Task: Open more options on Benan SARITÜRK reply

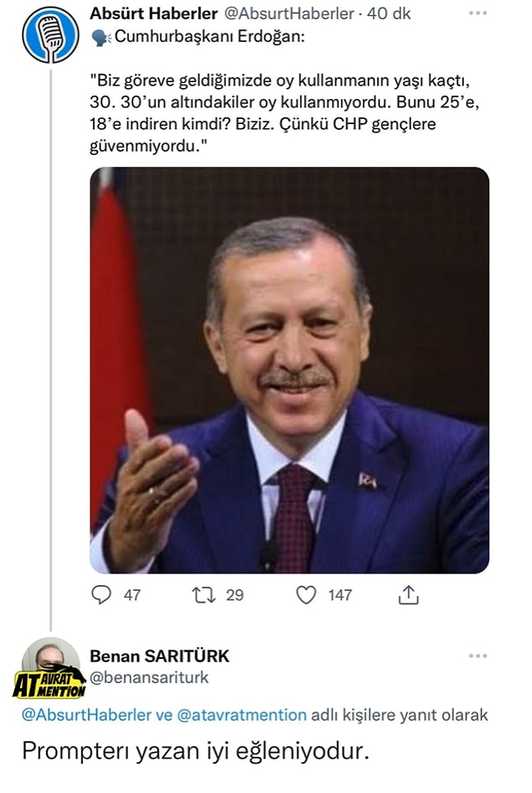Action: click(x=478, y=656)
